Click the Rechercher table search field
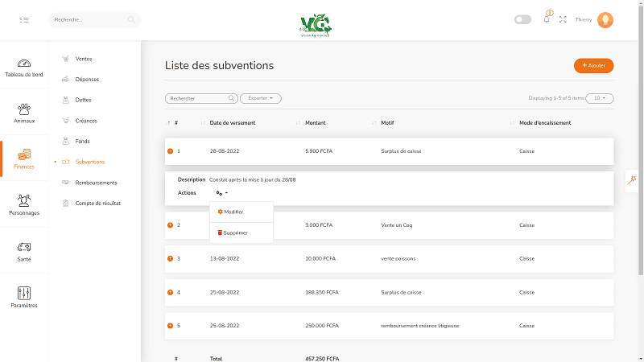This screenshot has width=644, height=362. 200,98
